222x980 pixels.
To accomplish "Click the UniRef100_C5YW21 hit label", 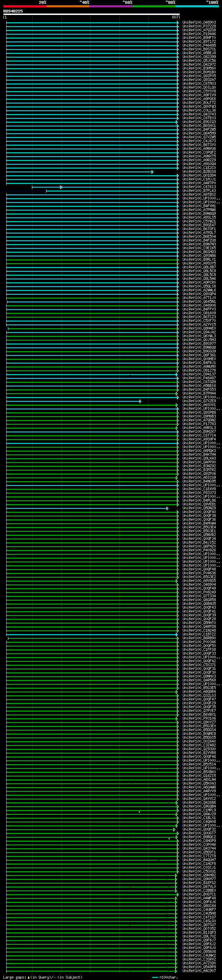I will [x=199, y=221].
